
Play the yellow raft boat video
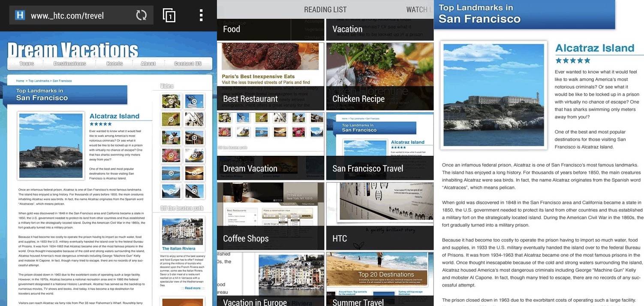[x=194, y=155]
